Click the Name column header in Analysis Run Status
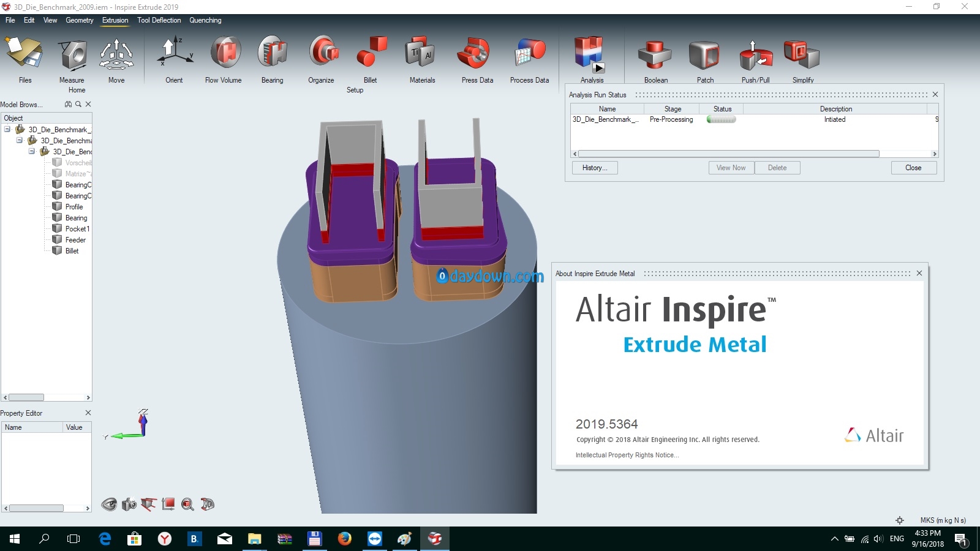 pyautogui.click(x=607, y=109)
